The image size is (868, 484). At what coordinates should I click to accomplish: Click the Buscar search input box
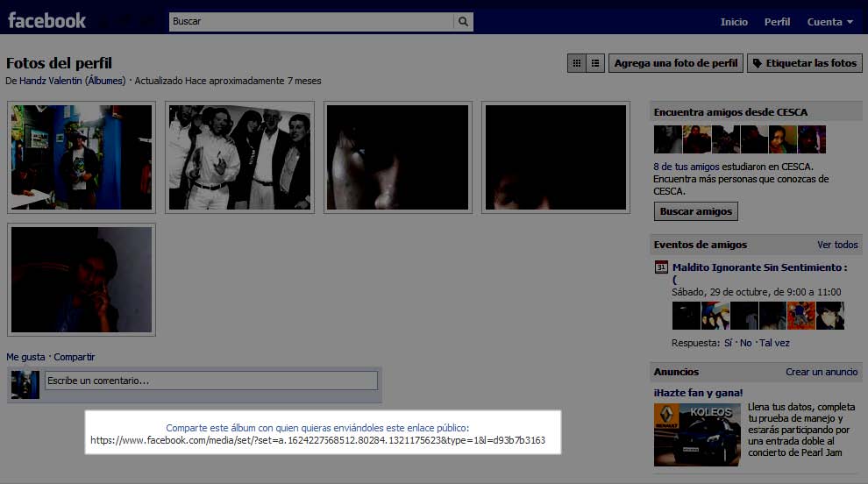(x=311, y=22)
